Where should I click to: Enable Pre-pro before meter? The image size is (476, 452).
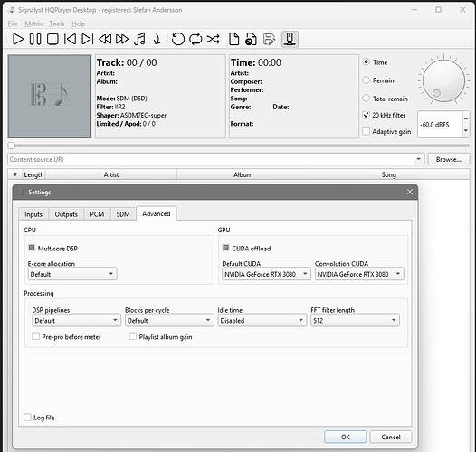(x=36, y=336)
